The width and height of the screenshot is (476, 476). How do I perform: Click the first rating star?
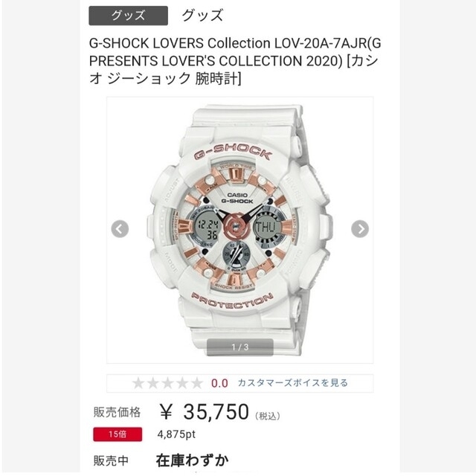point(138,383)
